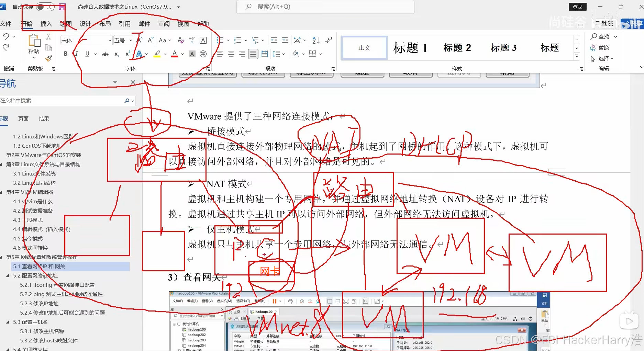The image size is (644, 351).
Task: Open the Phonetic Guide (wén) tool
Action: point(192,40)
